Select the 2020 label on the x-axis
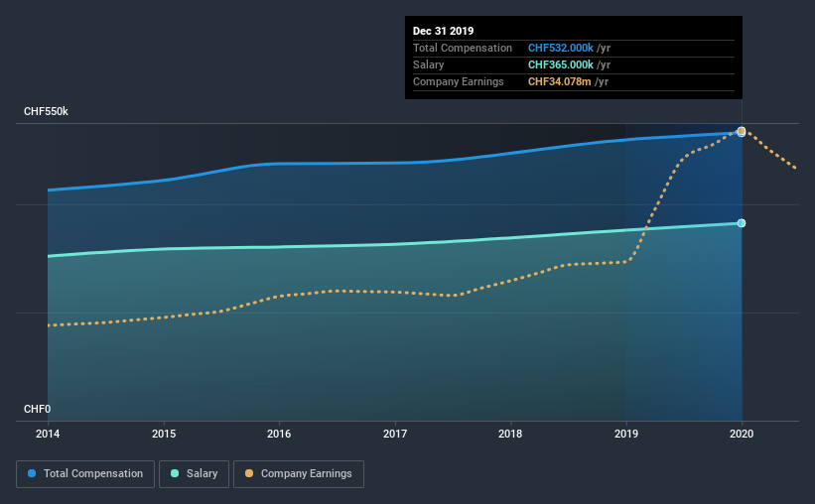The height and width of the screenshot is (504, 815). [x=742, y=434]
